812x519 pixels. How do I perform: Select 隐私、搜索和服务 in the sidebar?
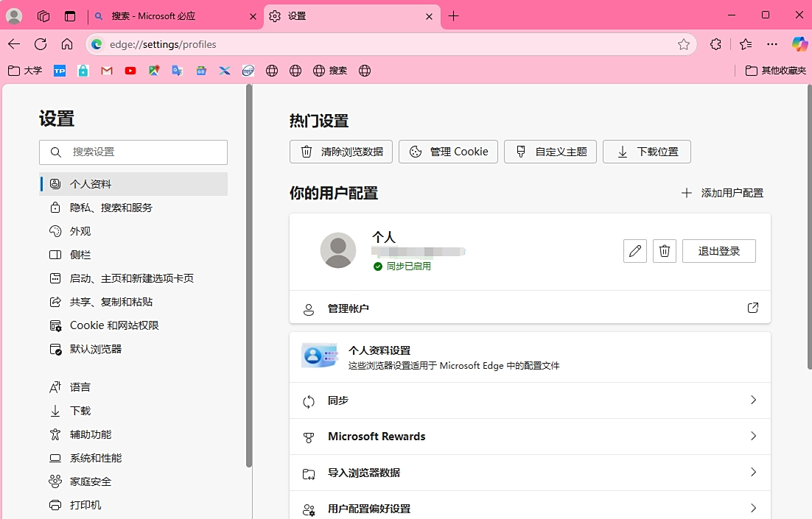[x=111, y=208]
